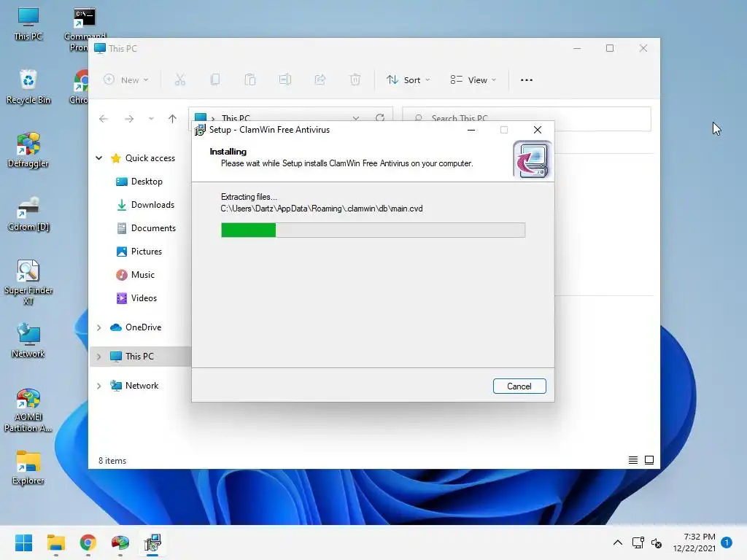This screenshot has height=560, width=747.
Task: Click the ClamWin setup wizard icon
Action: click(532, 160)
